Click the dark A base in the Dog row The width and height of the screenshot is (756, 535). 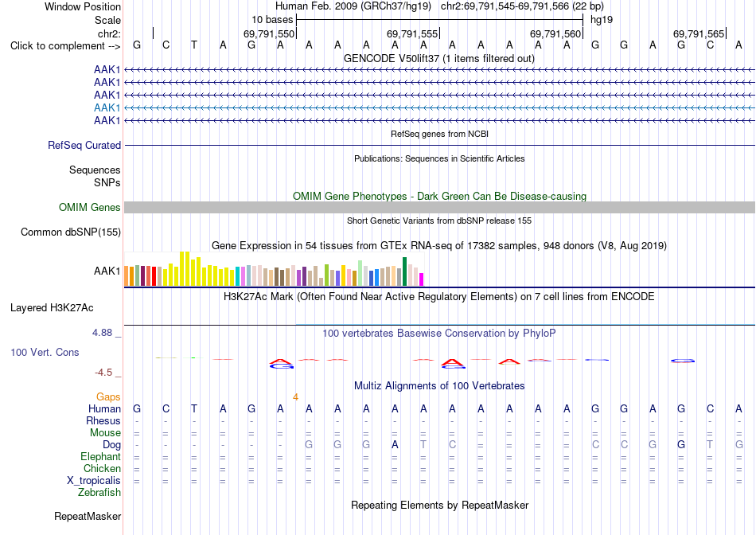[395, 445]
